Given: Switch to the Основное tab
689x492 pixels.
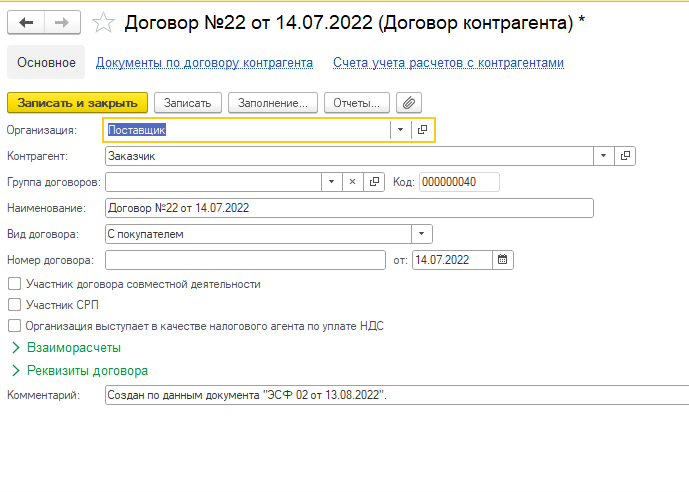Looking at the screenshot, I should (46, 63).
